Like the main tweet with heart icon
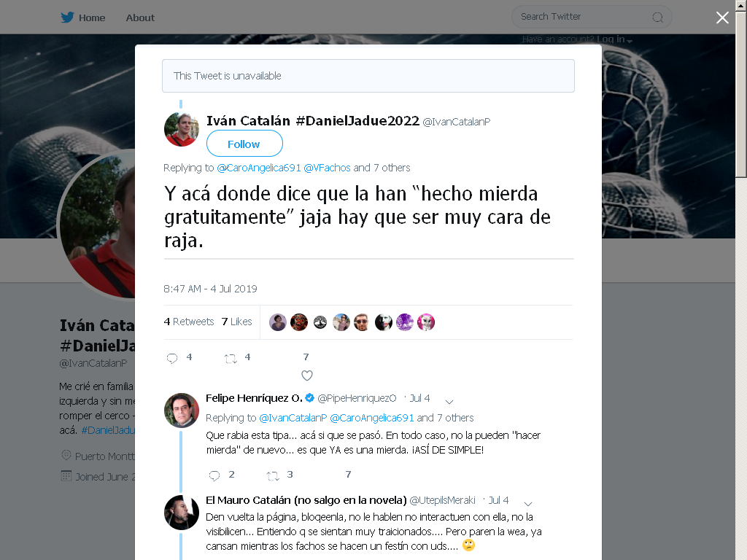The width and height of the screenshot is (747, 560). point(307,376)
